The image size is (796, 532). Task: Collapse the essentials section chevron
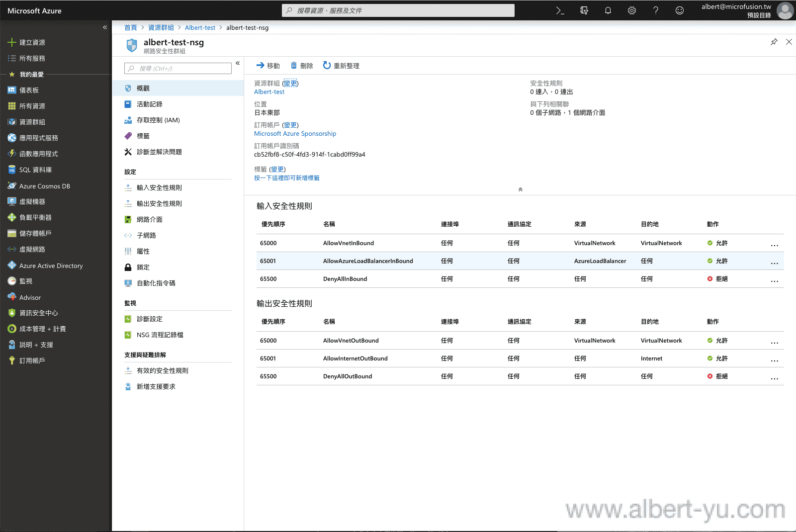click(x=521, y=189)
